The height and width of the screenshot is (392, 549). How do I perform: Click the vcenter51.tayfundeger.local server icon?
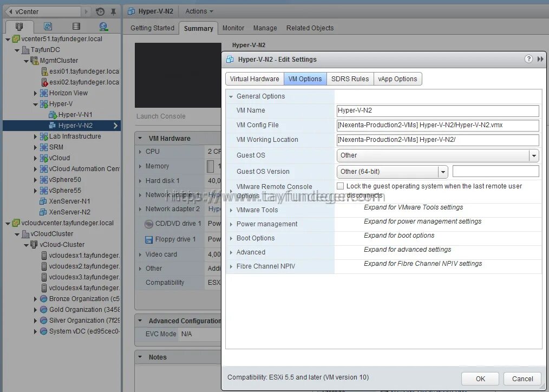[x=16, y=39]
